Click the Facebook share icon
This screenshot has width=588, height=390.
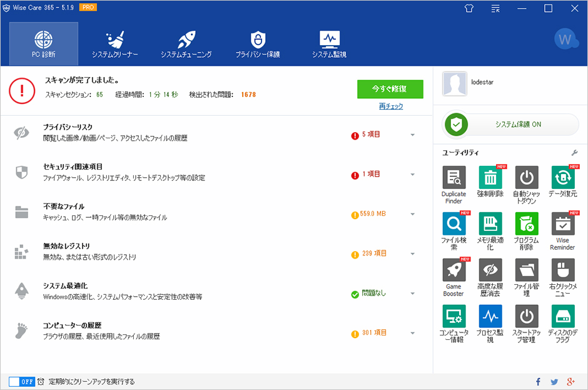538,382
